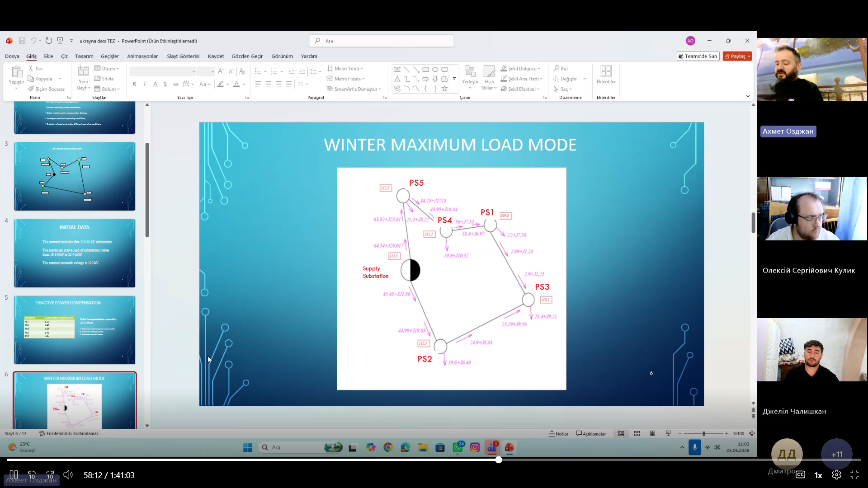This screenshot has width=868, height=488.
Task: Select the Reactive Power Compensation slide thumbnail
Action: [75, 330]
